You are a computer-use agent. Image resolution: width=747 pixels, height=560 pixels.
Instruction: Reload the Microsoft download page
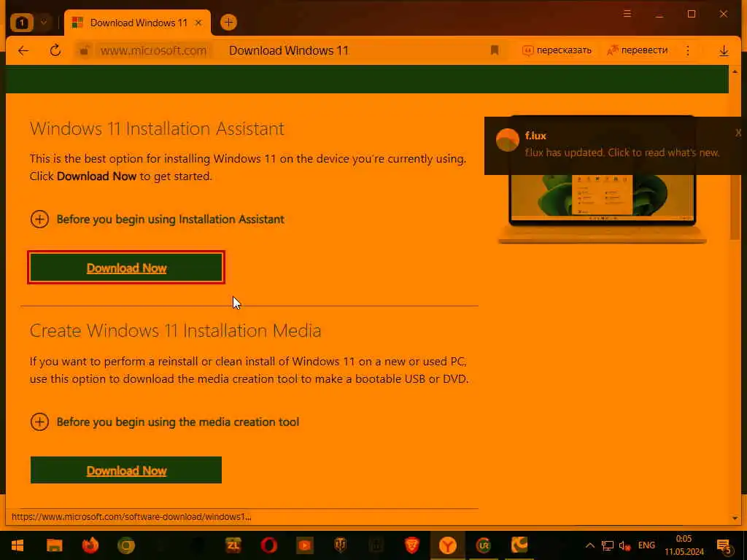pos(55,50)
